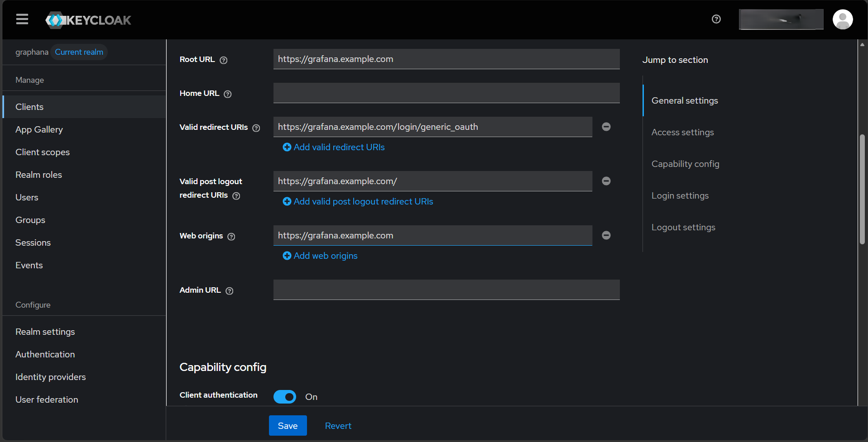The width and height of the screenshot is (868, 442).
Task: Jump to General settings section
Action: (685, 100)
